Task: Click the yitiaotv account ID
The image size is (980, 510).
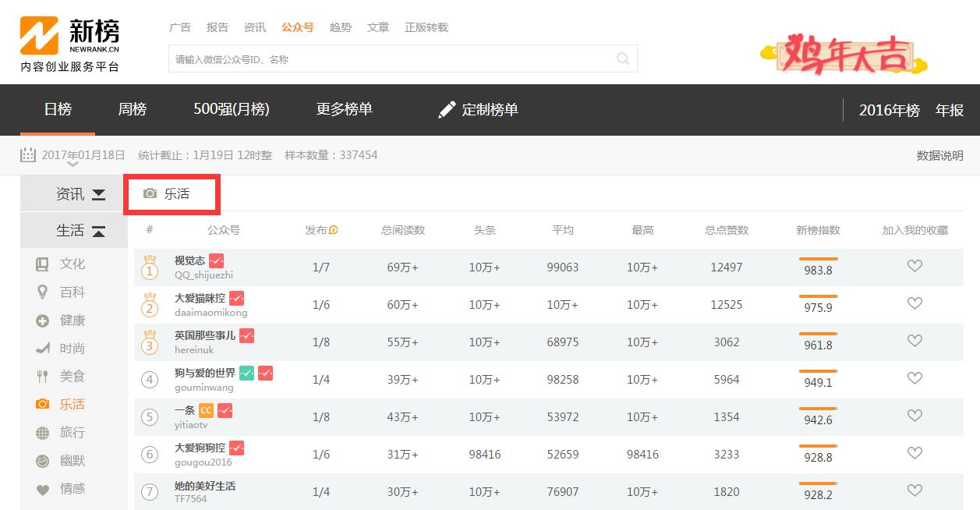Action: point(191,425)
